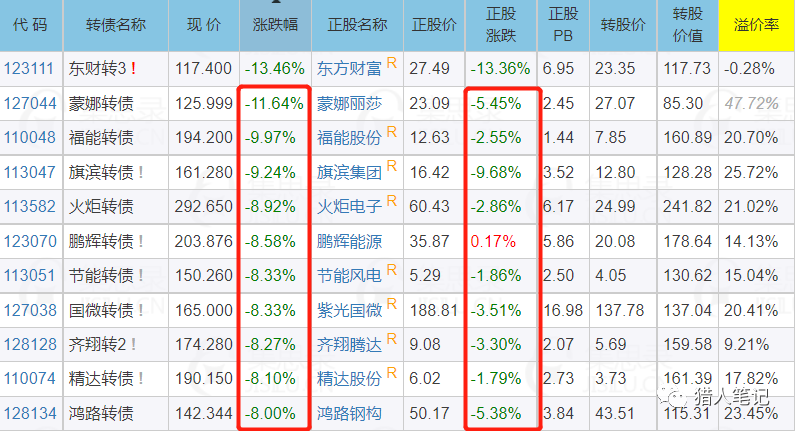Screen dimensions: 795x431
Task: Click the R icon beside 火炬电子
Action: 391,201
